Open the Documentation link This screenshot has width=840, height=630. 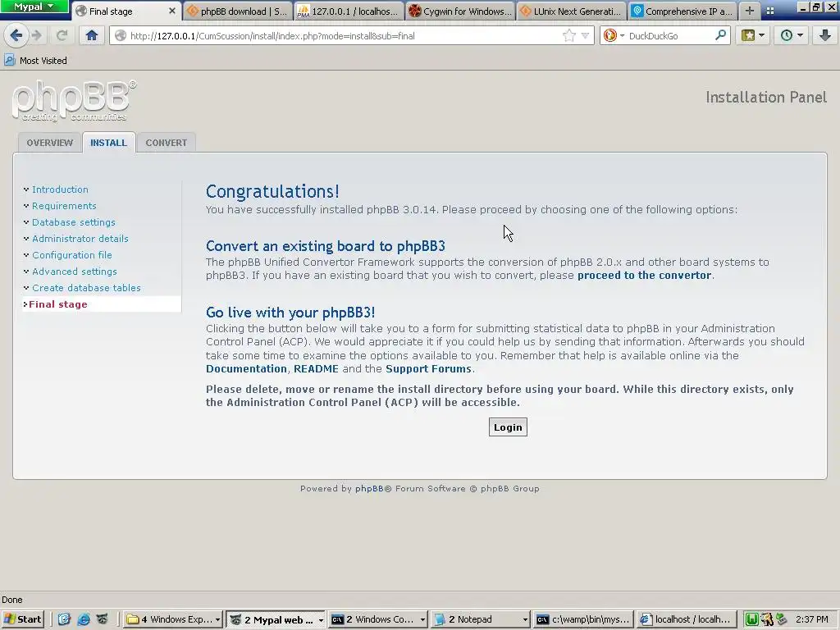246,368
